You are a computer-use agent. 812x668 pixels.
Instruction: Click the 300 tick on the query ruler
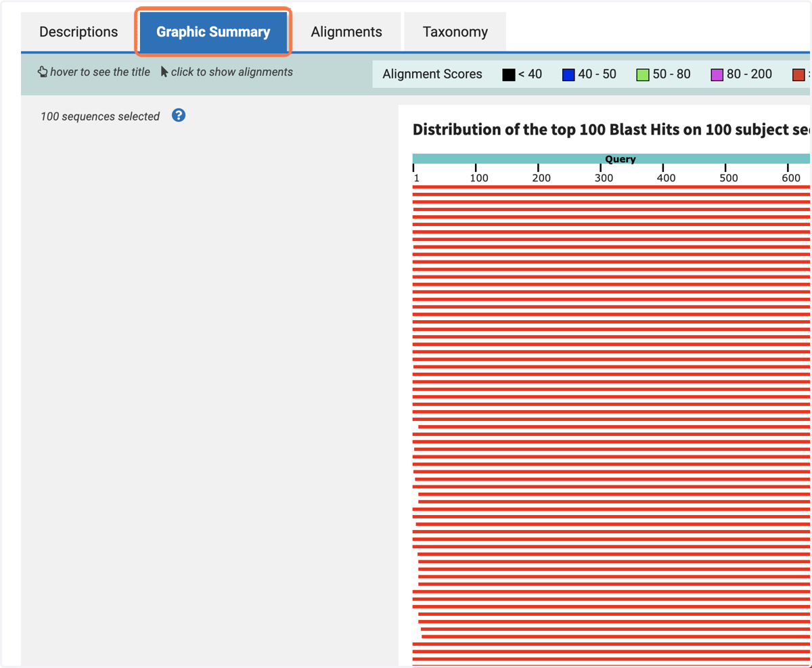pyautogui.click(x=601, y=168)
